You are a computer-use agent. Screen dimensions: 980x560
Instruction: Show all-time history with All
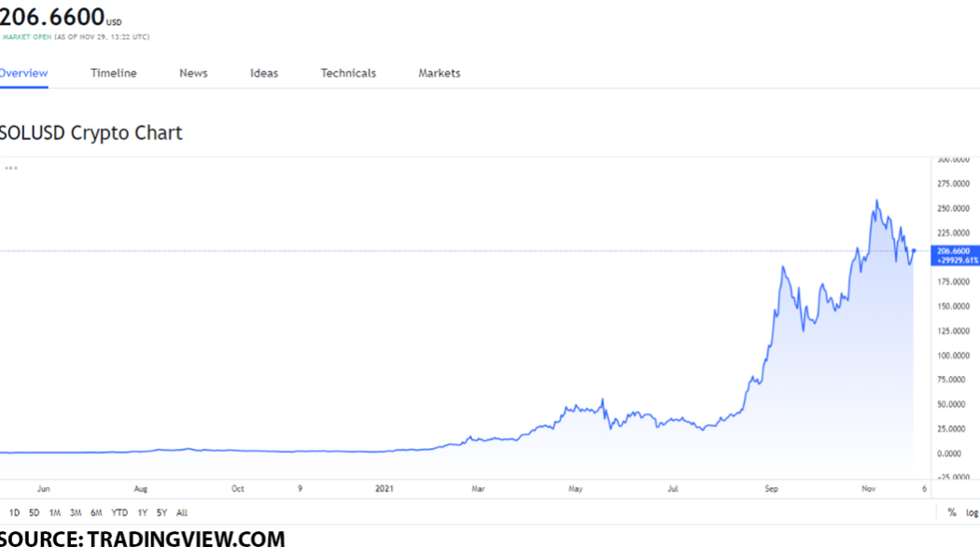tap(183, 512)
